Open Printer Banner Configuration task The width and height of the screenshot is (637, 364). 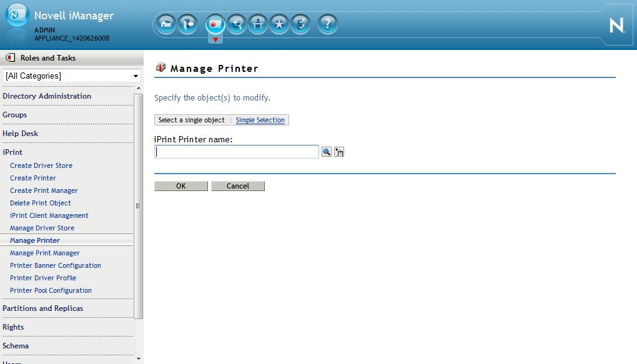(55, 266)
